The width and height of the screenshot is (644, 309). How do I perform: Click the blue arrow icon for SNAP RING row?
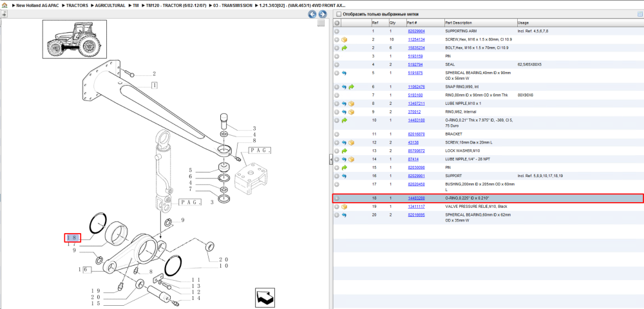(x=344, y=87)
